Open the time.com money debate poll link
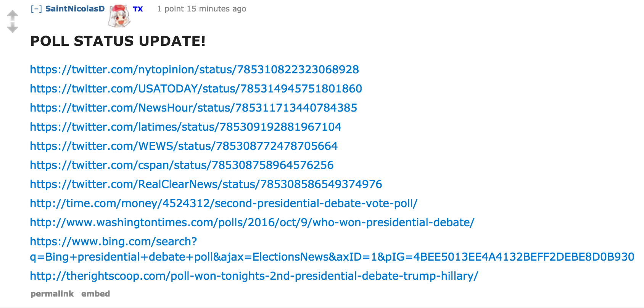644x308 pixels. 224,203
